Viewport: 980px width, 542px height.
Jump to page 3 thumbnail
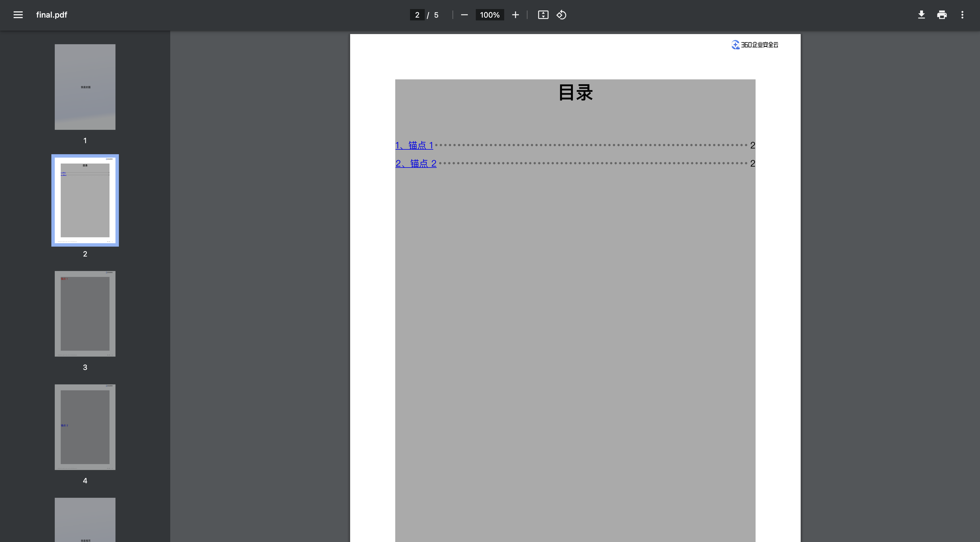pos(85,314)
